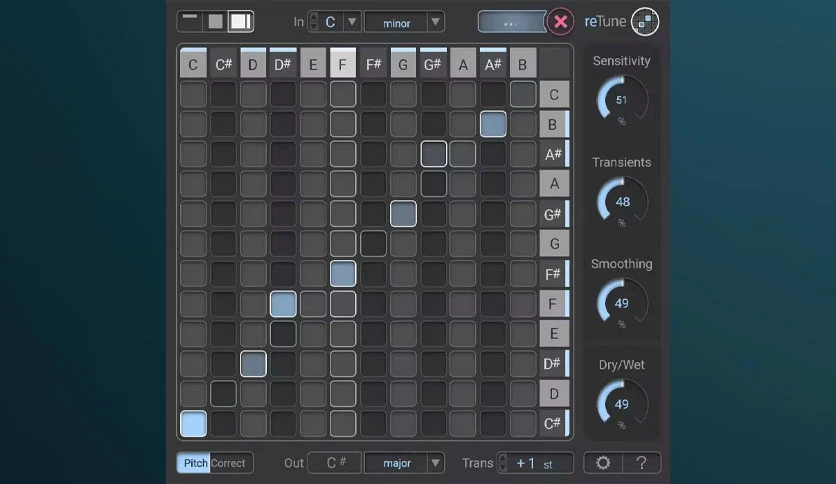The width and height of the screenshot is (836, 484).
Task: Toggle input note B column header
Action: pos(522,63)
